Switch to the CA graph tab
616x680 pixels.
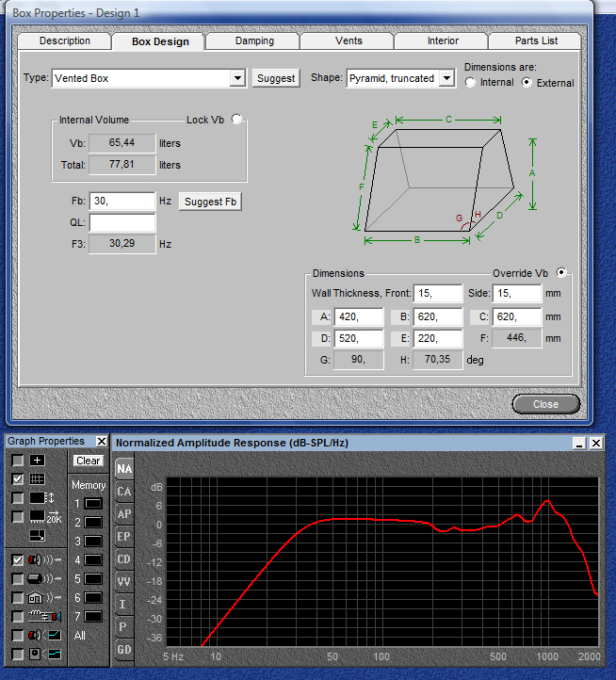(124, 491)
